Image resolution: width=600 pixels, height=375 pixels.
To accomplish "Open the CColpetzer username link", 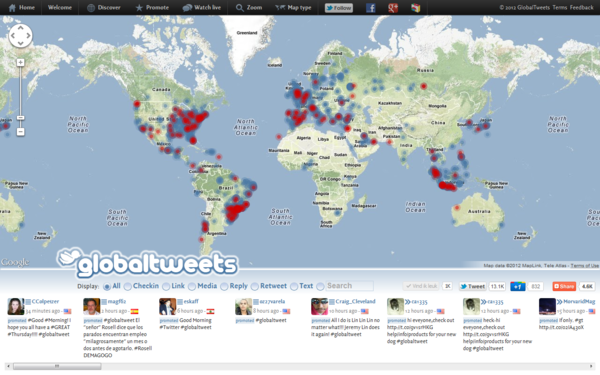I will click(45, 302).
